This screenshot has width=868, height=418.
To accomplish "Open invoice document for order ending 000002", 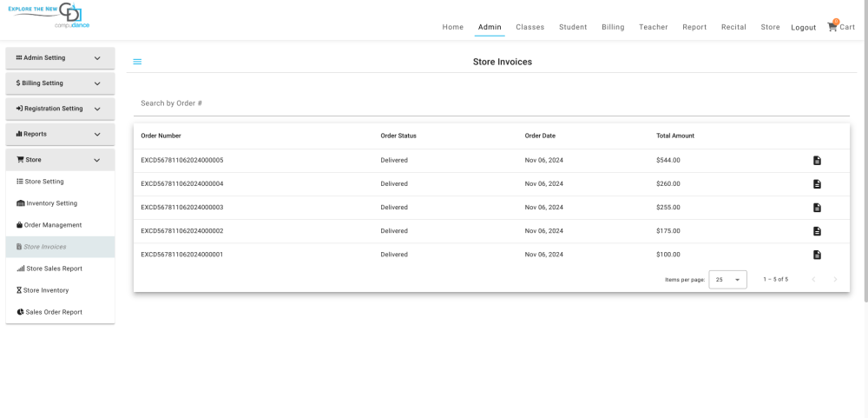I will coord(817,231).
